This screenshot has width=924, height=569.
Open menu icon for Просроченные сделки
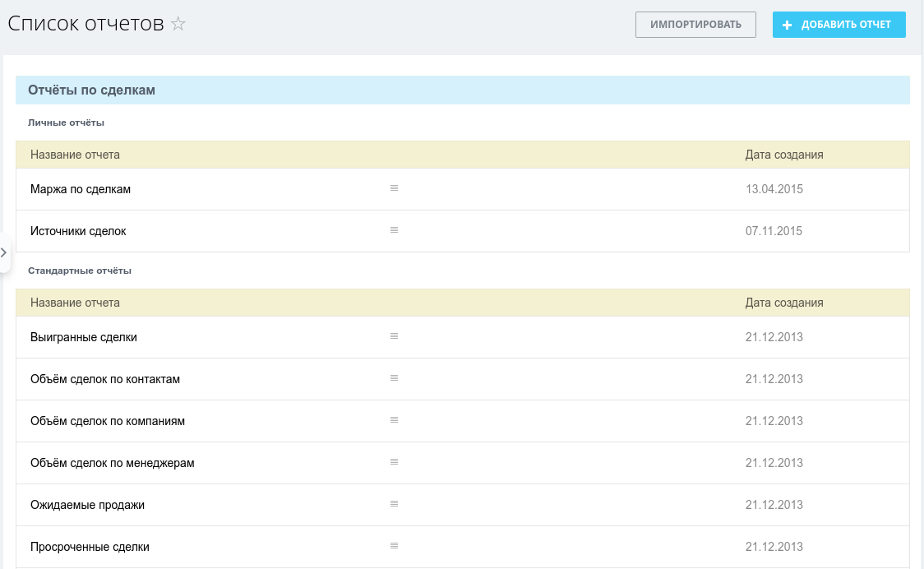coord(395,545)
